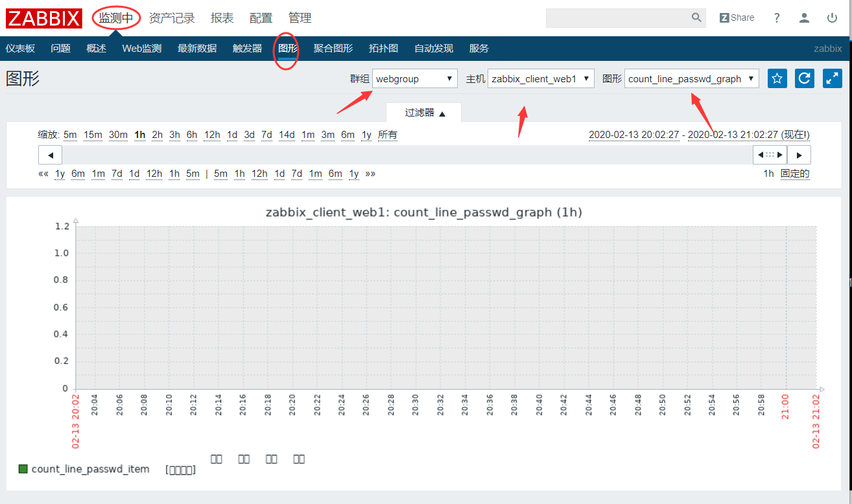
Task: Go to 触发器 submenu
Action: tap(247, 49)
